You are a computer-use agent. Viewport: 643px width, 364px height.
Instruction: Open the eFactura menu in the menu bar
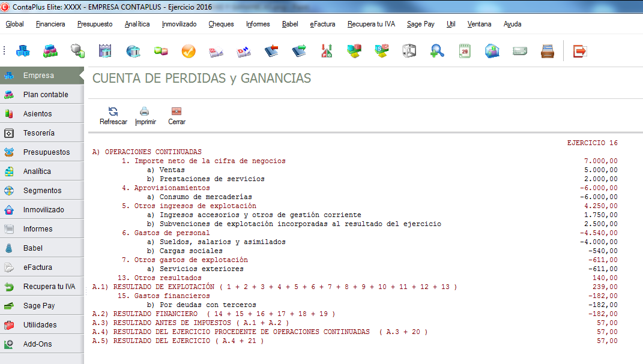coord(322,24)
